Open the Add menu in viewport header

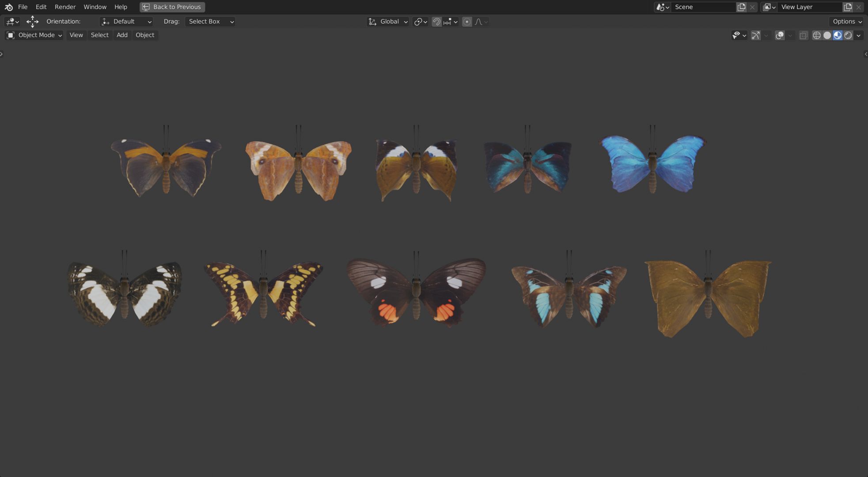pos(122,35)
